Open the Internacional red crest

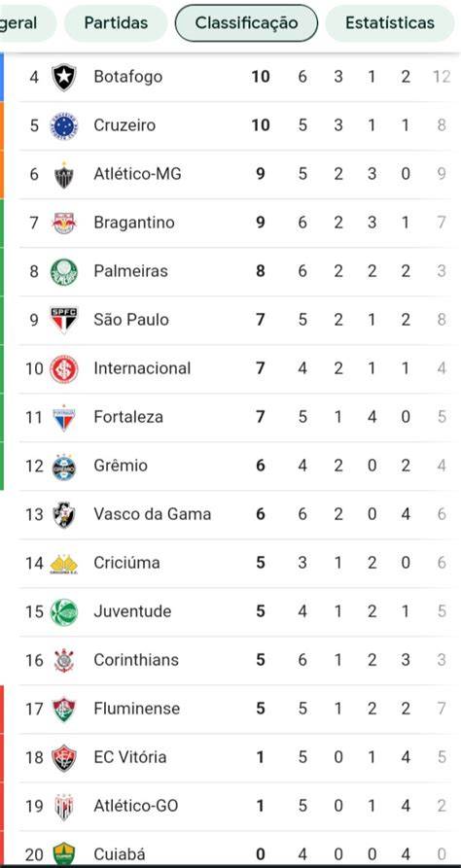tap(64, 369)
